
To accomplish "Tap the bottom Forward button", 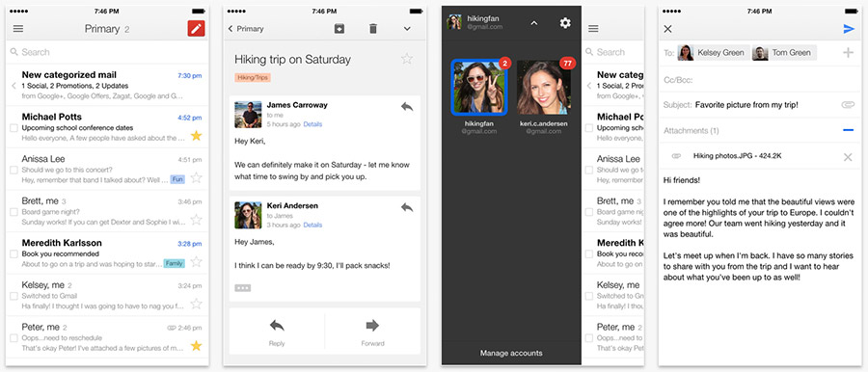I will point(372,332).
